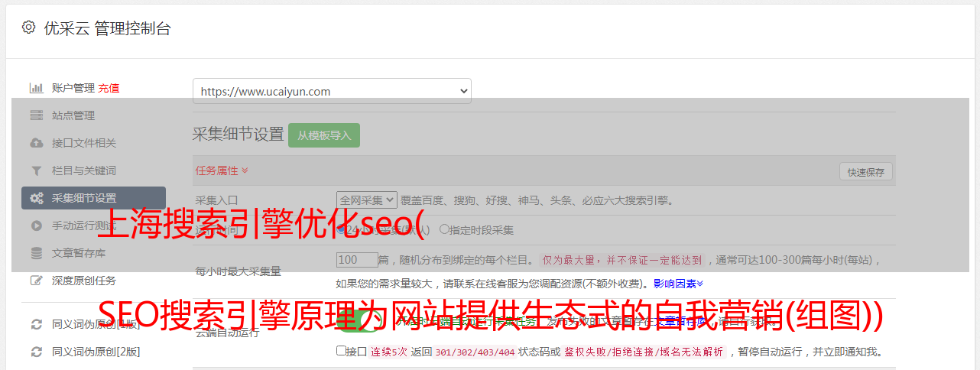This screenshot has width=980, height=370.
Task: Click the 接口文件相关 cloud upload icon
Action: coord(36,143)
